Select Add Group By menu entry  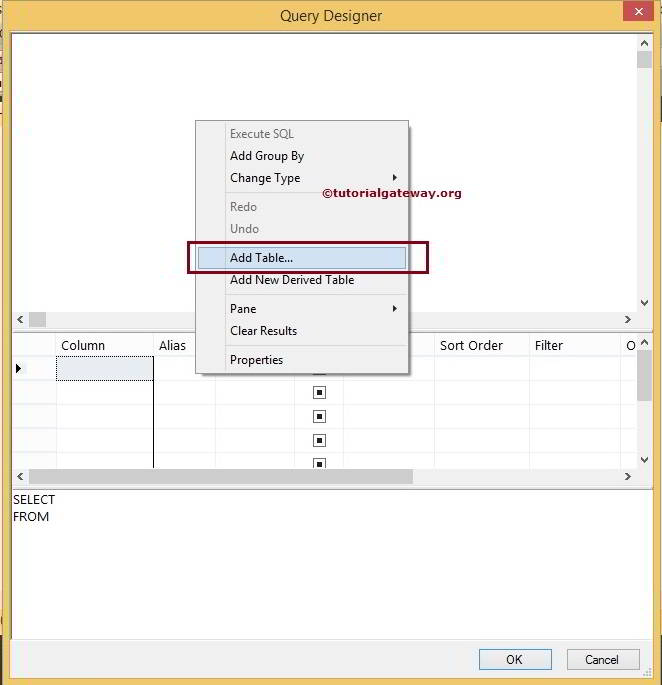(x=302, y=156)
